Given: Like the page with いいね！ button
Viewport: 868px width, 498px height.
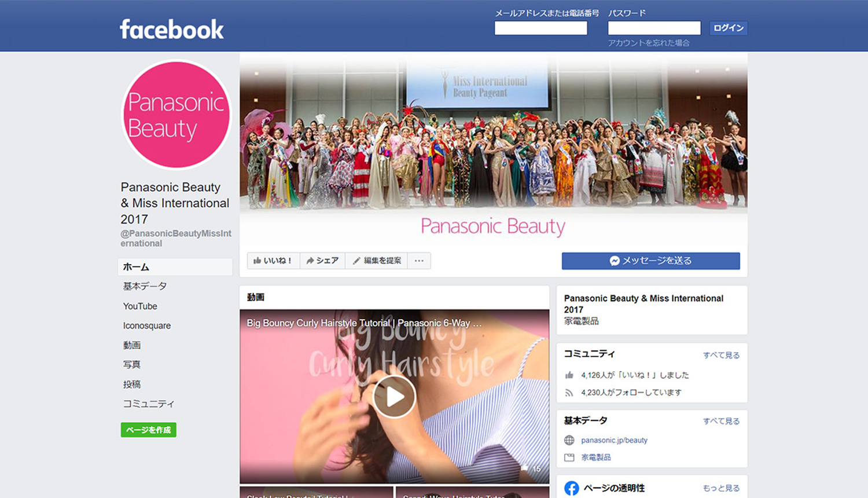Looking at the screenshot, I should click(x=273, y=261).
